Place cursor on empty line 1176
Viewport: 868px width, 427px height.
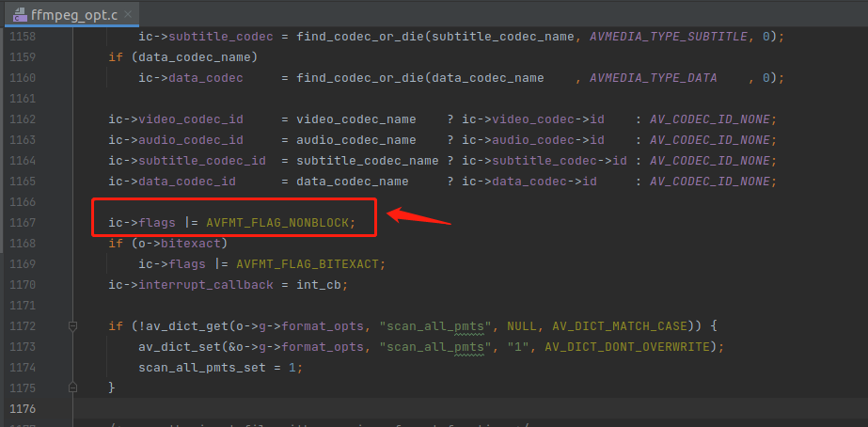coord(376,408)
